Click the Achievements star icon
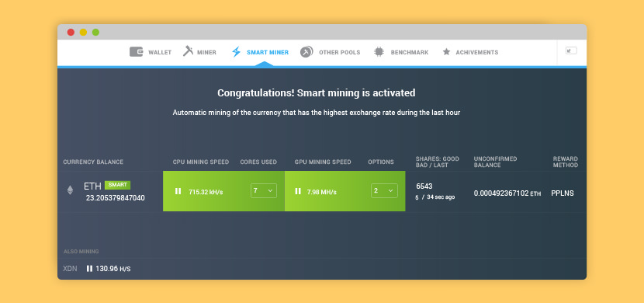This screenshot has width=644, height=303. click(446, 52)
